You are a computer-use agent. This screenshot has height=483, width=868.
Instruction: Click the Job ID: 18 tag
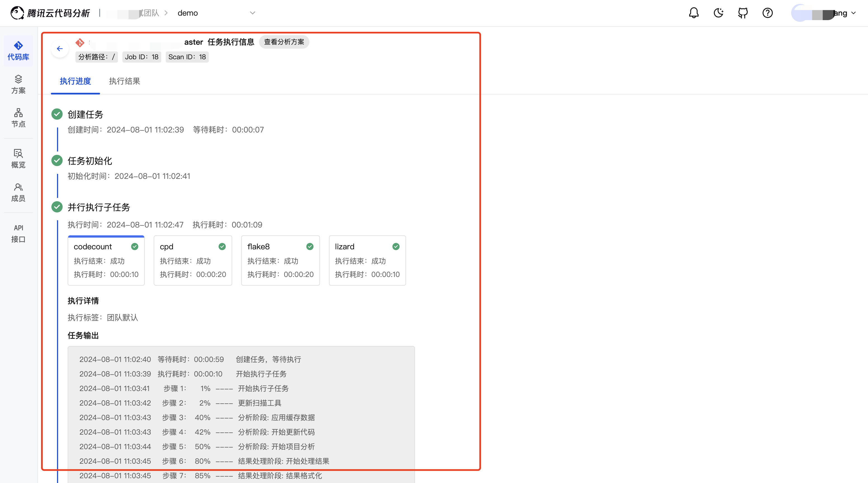[x=141, y=57]
